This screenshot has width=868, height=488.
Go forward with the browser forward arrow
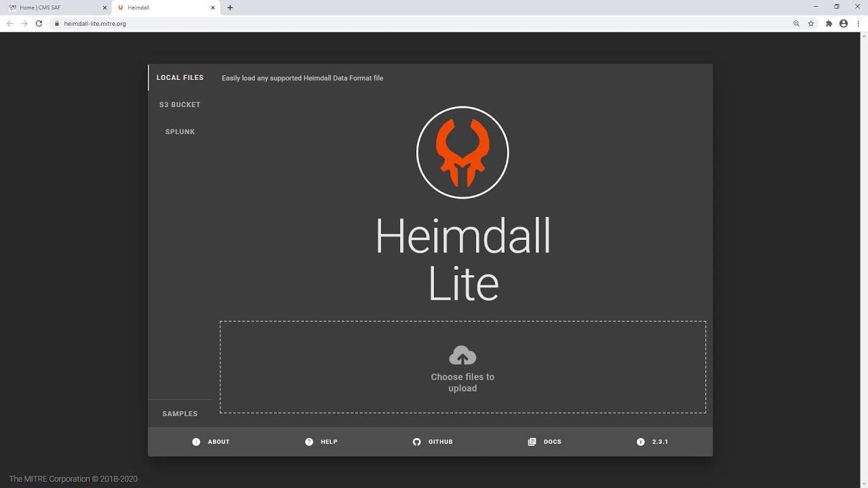point(24,23)
